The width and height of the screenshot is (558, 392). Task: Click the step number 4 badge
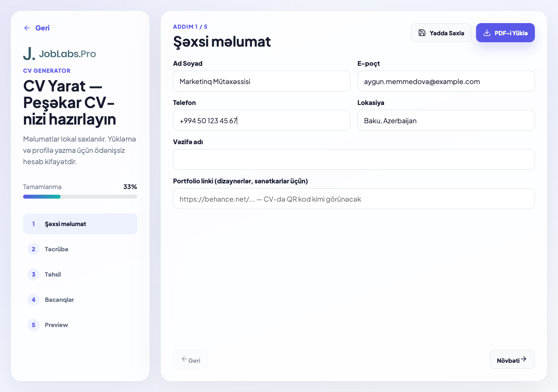coord(34,300)
